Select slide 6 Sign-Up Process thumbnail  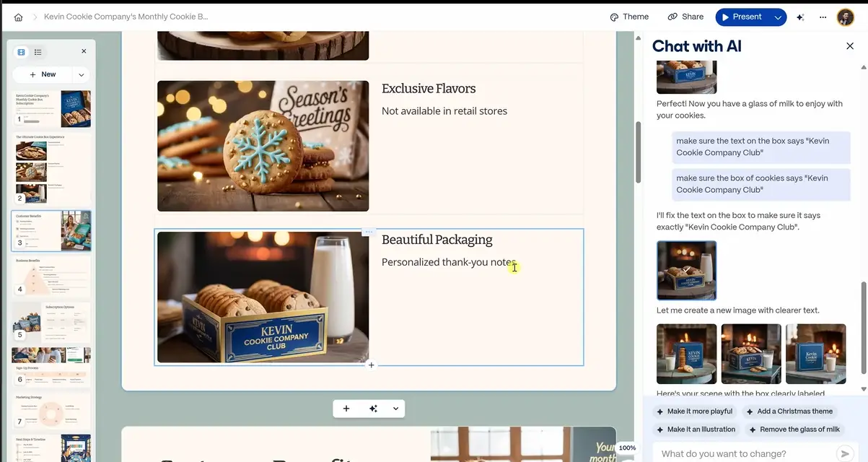click(x=52, y=367)
